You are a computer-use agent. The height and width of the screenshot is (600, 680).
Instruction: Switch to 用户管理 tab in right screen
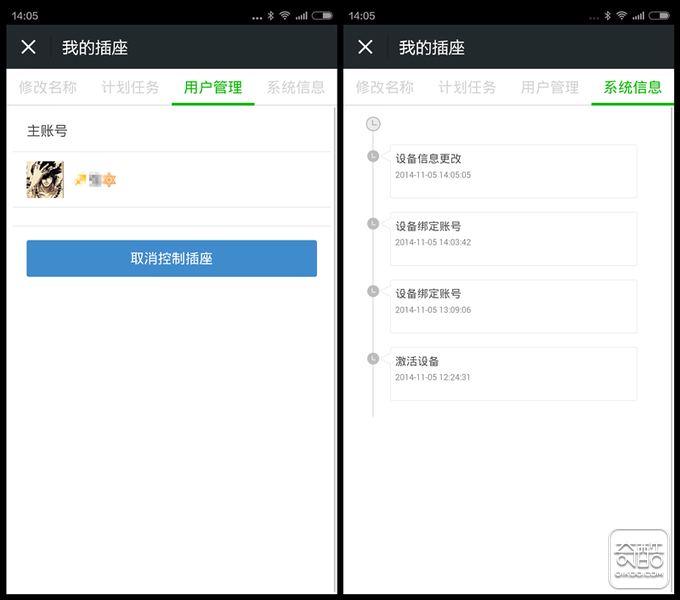[549, 87]
